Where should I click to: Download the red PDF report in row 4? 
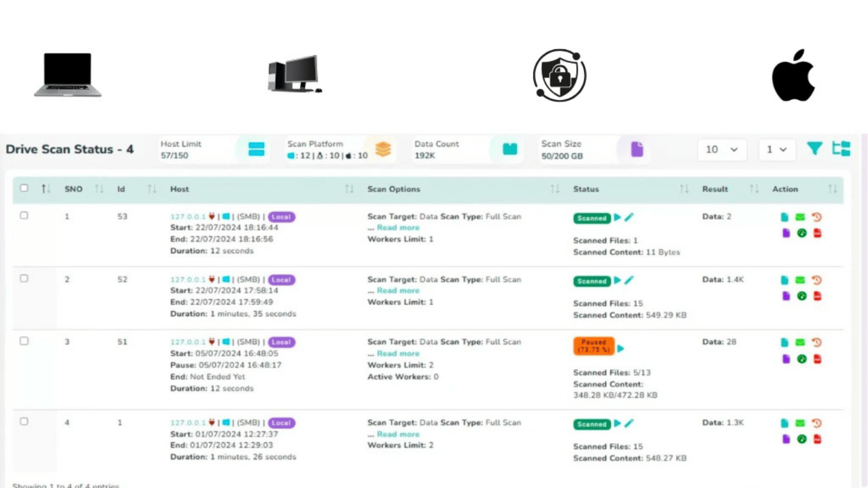point(817,439)
